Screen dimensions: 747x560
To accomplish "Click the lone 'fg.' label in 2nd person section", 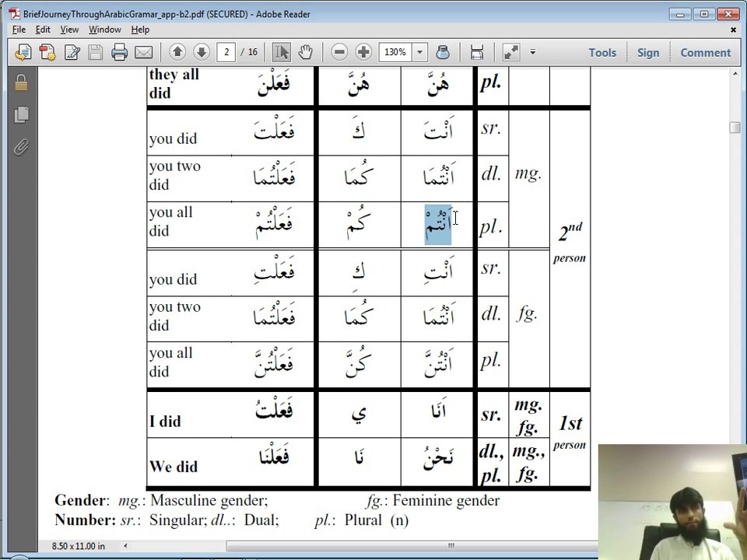I will tap(528, 313).
